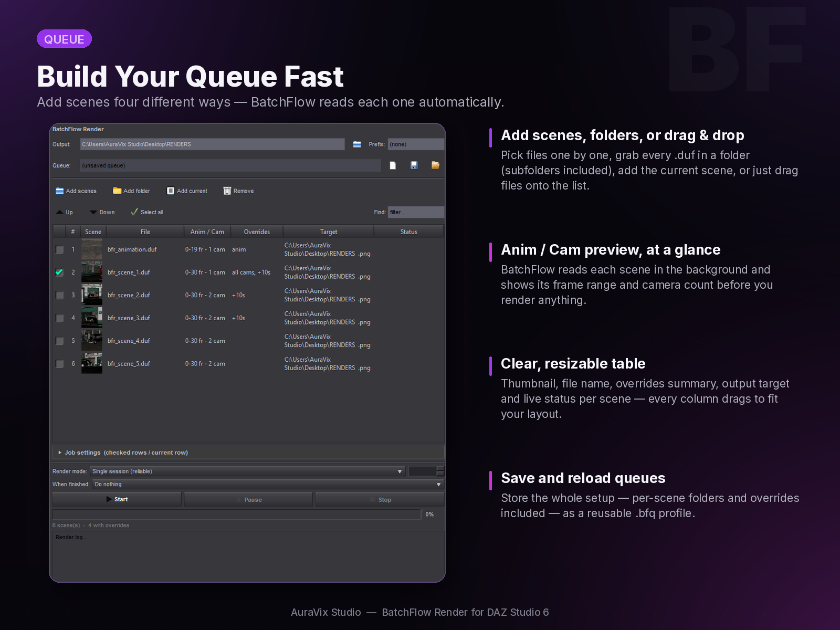Click Add current scene icon
The height and width of the screenshot is (630, 840).
(171, 191)
